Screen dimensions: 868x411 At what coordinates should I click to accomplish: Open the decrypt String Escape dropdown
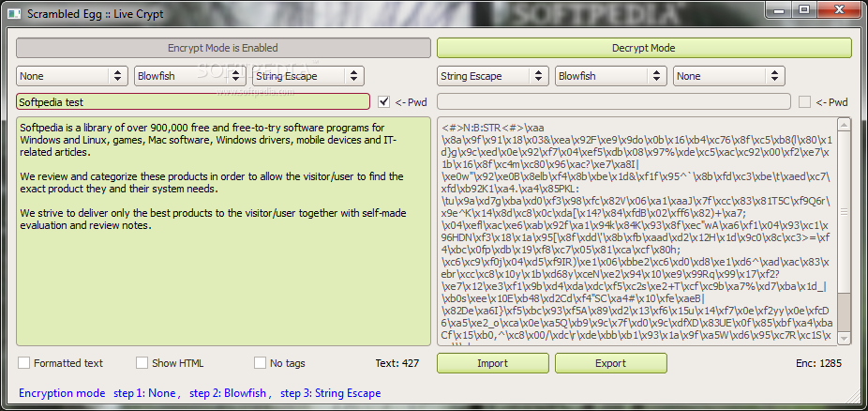493,76
